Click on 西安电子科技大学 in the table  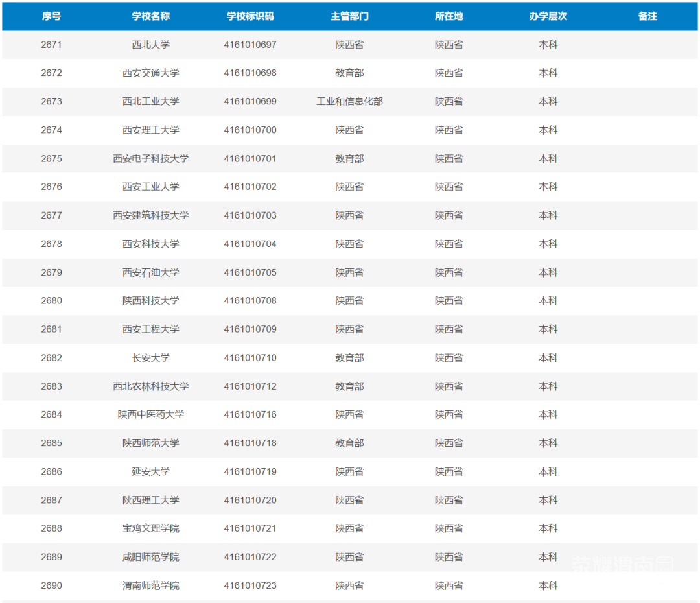point(151,158)
